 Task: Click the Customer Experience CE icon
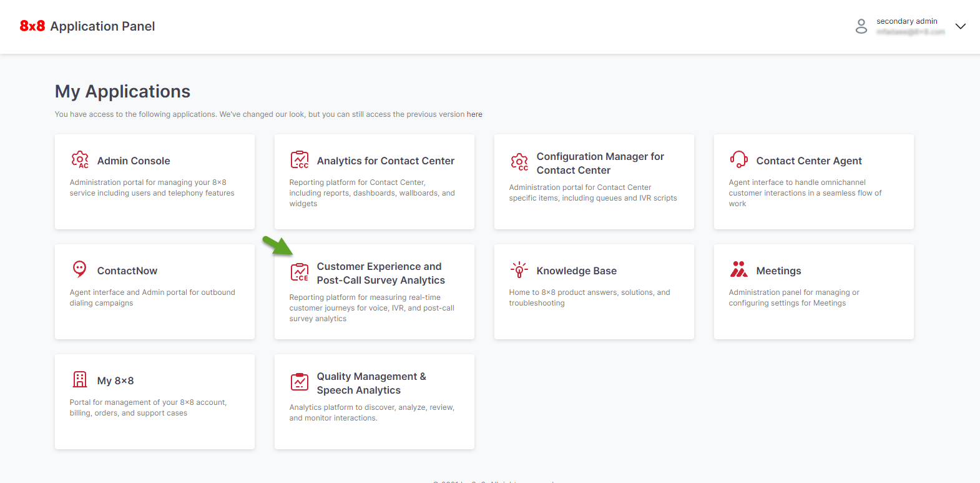300,272
